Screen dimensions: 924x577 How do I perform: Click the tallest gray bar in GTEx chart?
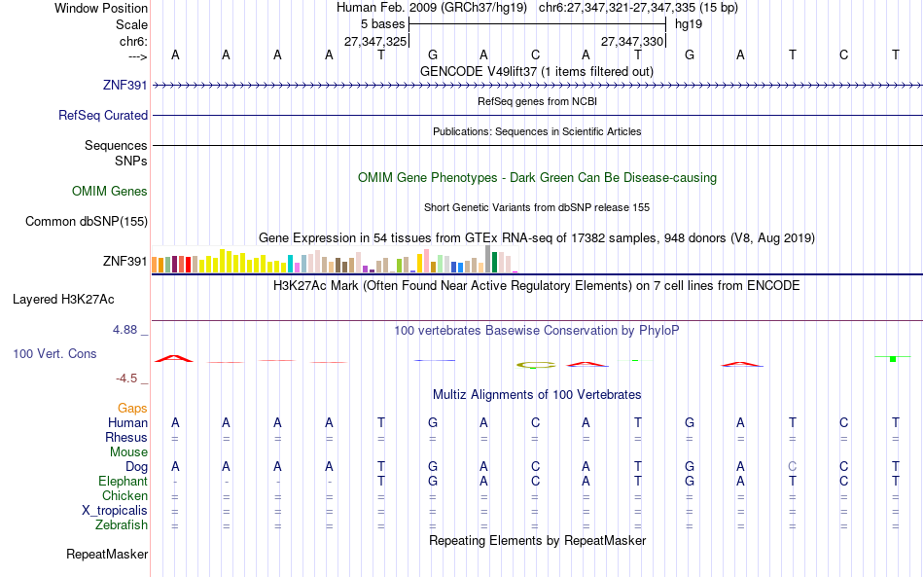(488, 259)
